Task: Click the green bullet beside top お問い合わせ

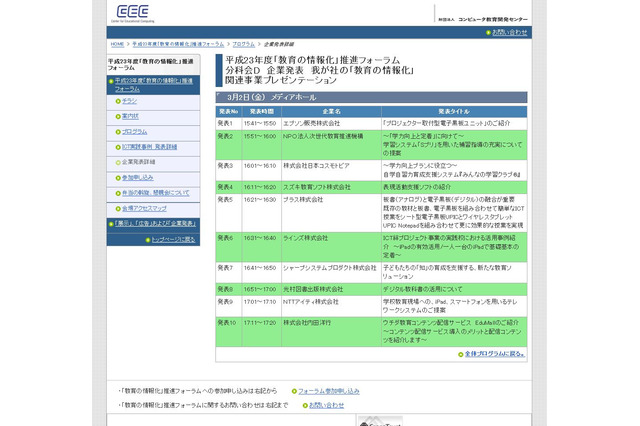Action: 488,33
